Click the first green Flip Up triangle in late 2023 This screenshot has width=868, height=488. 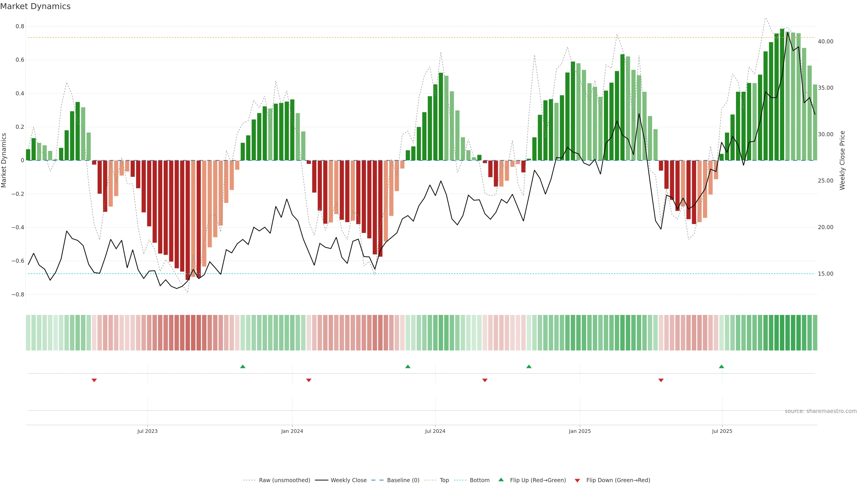point(243,366)
